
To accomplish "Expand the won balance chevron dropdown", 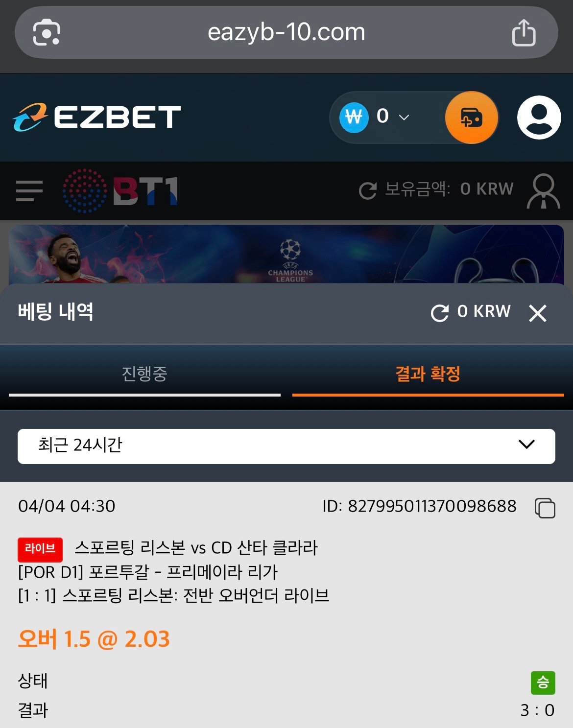I will 404,117.
